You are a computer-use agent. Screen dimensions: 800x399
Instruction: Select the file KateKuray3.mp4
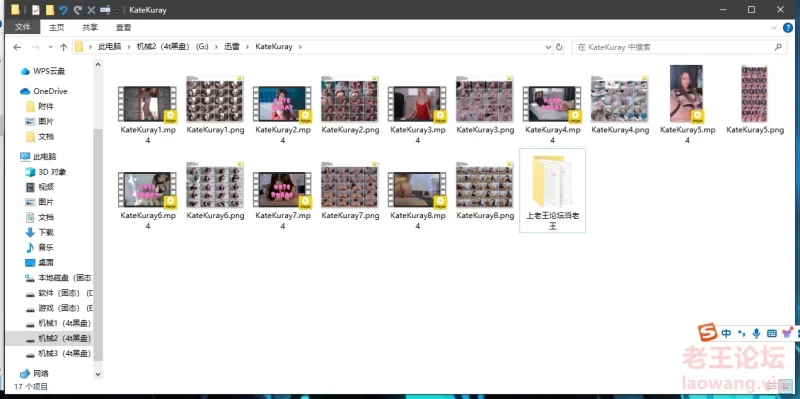[417, 114]
